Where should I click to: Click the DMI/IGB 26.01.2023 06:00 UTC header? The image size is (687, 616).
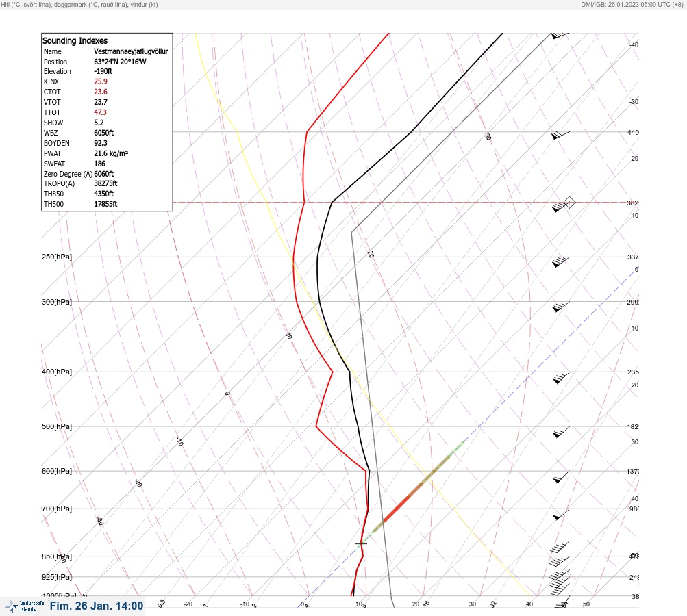coord(632,4)
